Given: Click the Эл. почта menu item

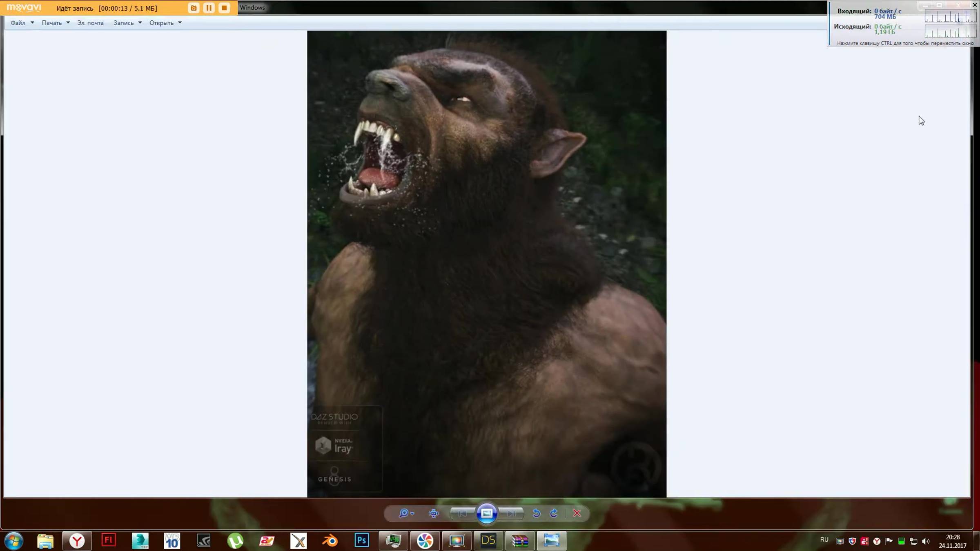Looking at the screenshot, I should (90, 23).
